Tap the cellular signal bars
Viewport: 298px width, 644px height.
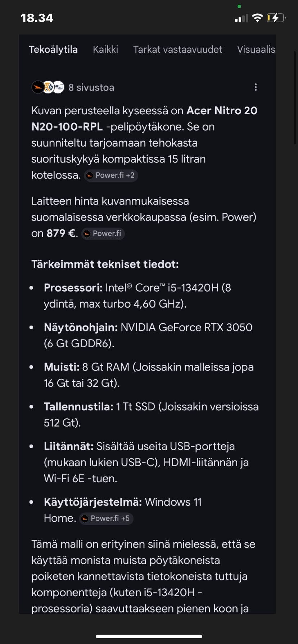[x=241, y=18]
